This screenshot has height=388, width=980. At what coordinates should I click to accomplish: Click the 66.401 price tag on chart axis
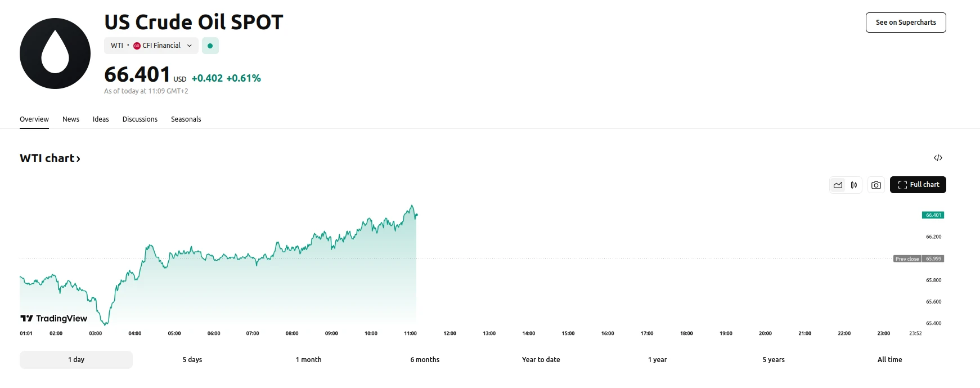click(933, 215)
